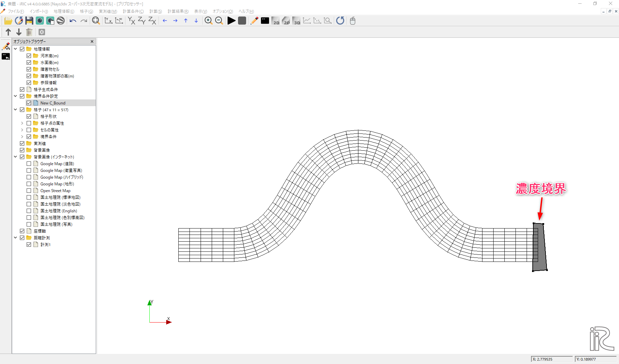Select Google Map (衛星写真) item

61,171
